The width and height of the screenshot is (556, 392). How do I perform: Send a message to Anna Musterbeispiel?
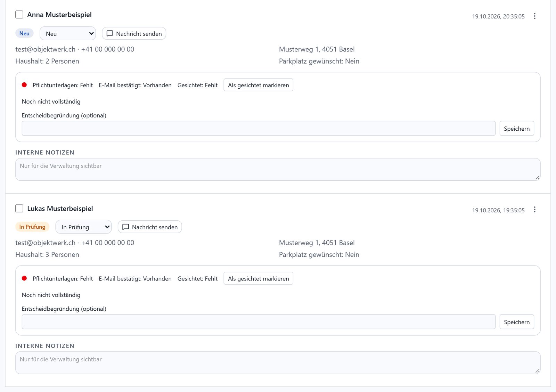pos(134,33)
